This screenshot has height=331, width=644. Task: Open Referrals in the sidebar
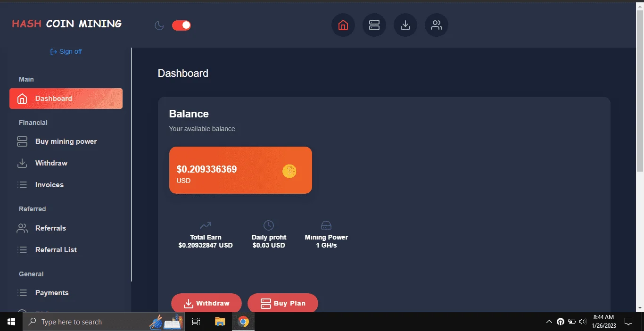point(66,228)
